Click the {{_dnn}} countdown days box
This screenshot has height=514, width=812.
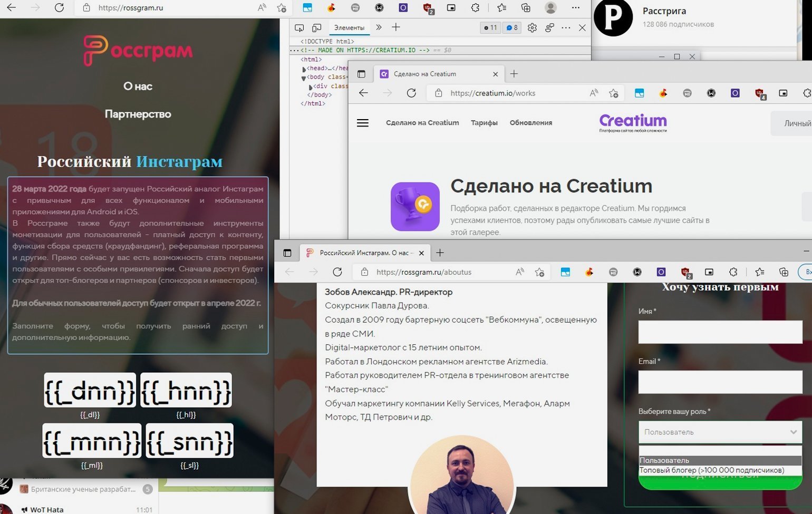tap(90, 390)
